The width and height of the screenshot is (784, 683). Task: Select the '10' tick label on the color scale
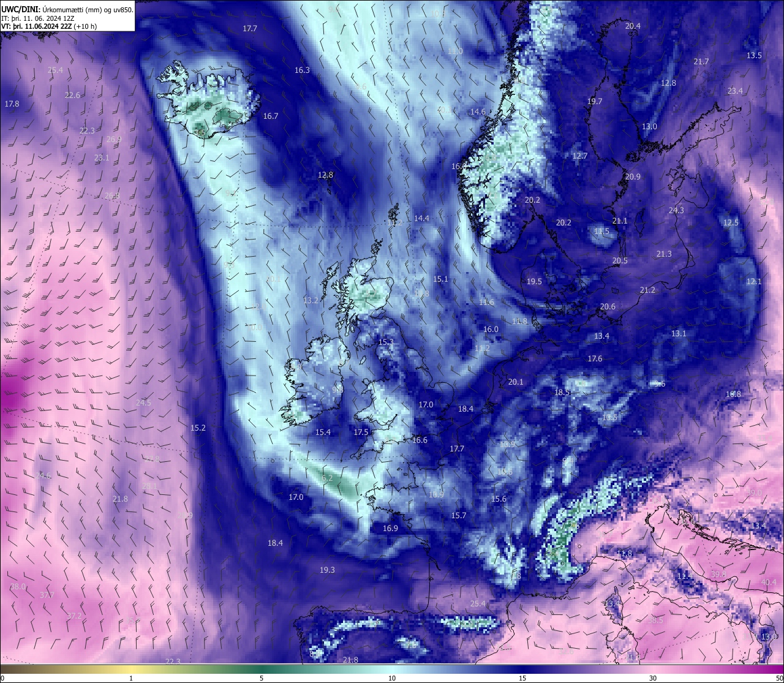392,677
